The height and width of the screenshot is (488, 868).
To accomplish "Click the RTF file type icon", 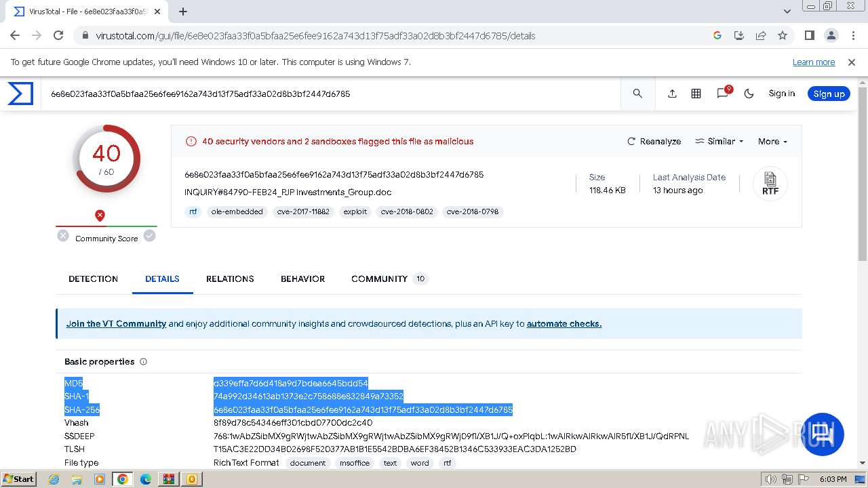I will point(770,183).
